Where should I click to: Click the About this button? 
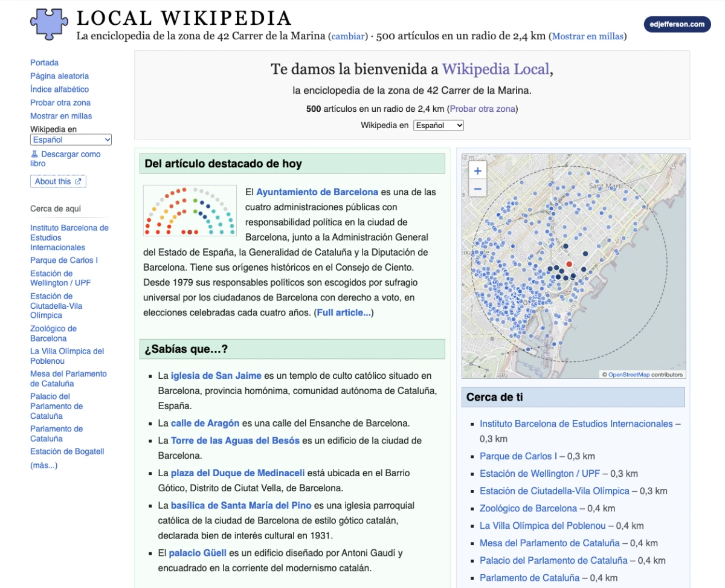click(58, 181)
